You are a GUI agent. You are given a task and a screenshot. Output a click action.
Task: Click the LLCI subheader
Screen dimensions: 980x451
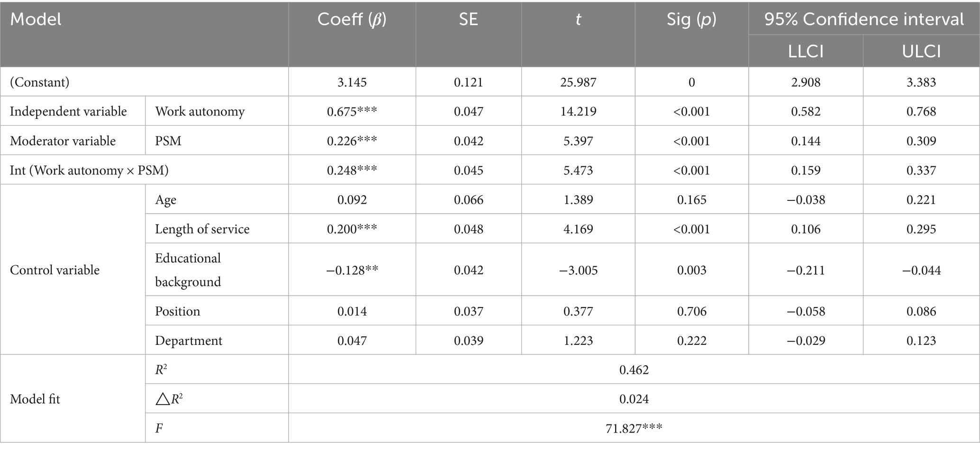click(x=806, y=51)
